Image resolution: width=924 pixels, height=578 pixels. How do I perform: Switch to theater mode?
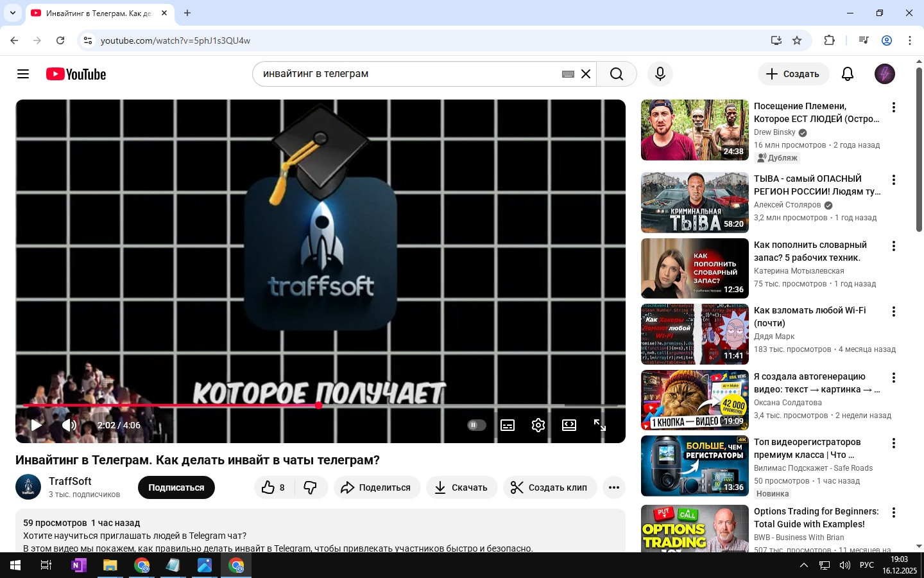tap(569, 425)
